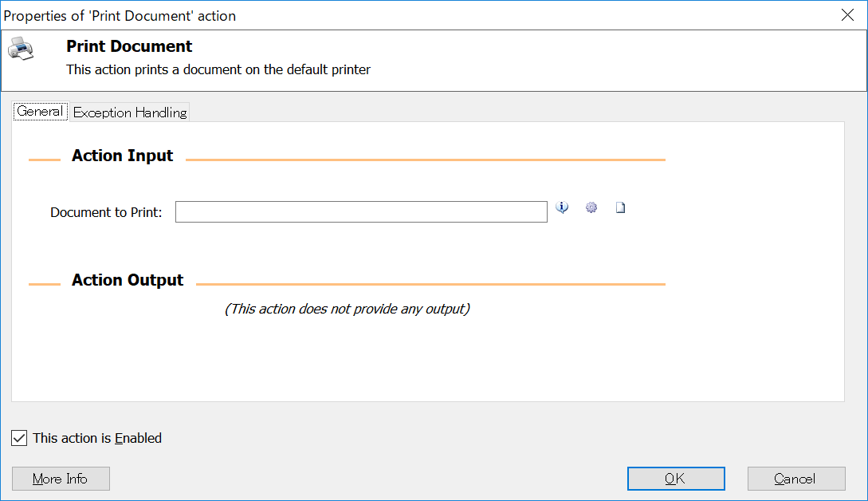Viewport: 868px width, 501px height.
Task: Pick a document via the file selector icon
Action: [x=620, y=207]
